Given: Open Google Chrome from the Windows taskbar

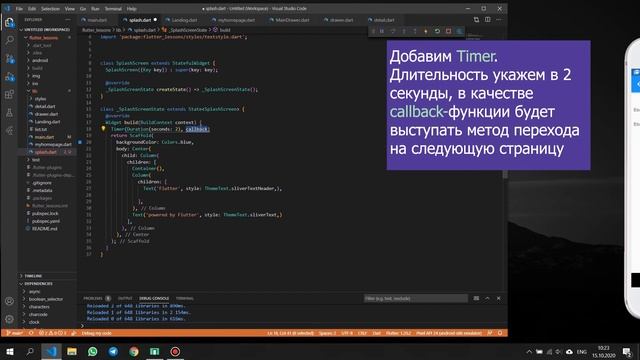Looking at the screenshot, I should 134,351.
